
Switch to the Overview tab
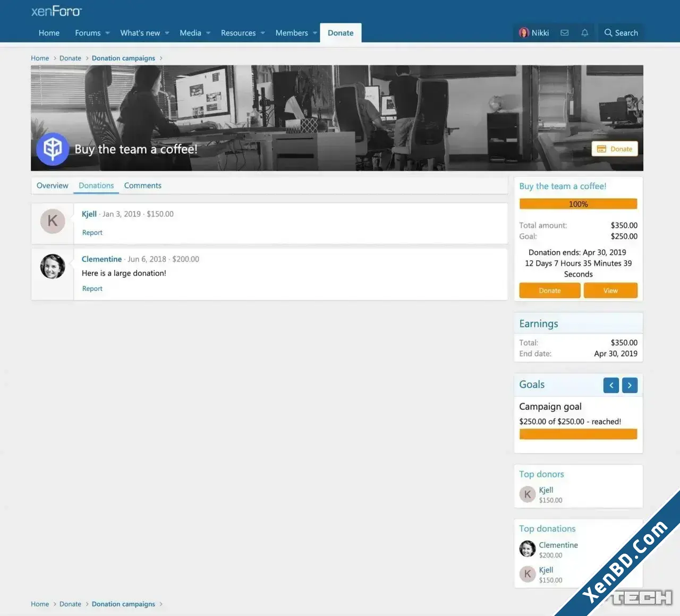52,186
